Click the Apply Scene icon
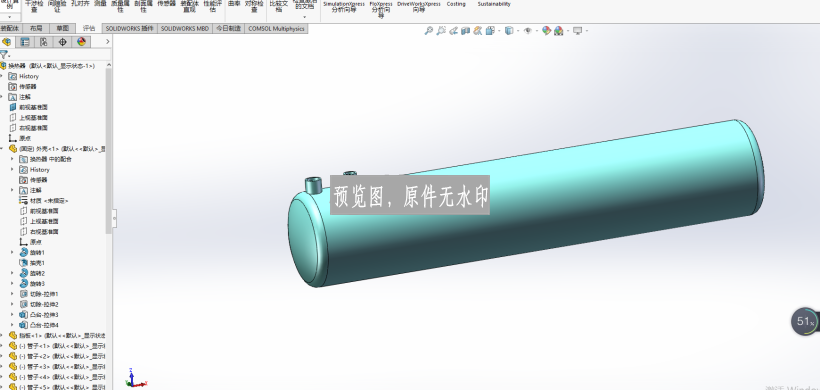820x390 pixels. pos(559,31)
